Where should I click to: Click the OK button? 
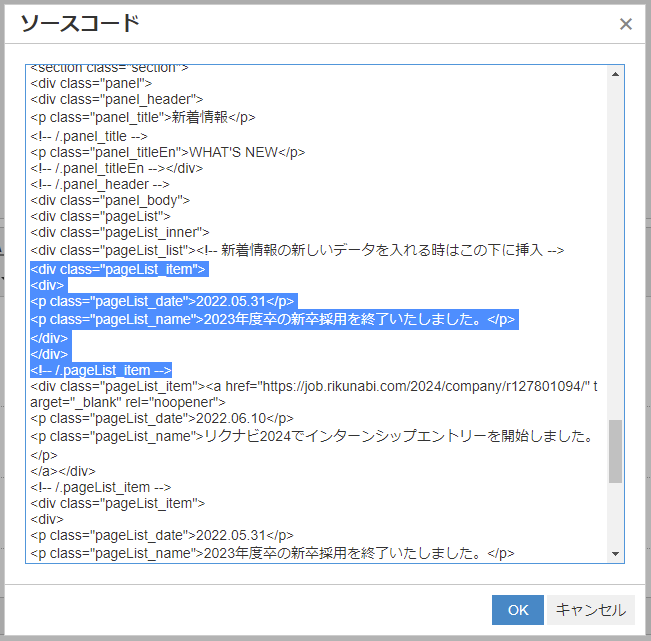pyautogui.click(x=517, y=610)
